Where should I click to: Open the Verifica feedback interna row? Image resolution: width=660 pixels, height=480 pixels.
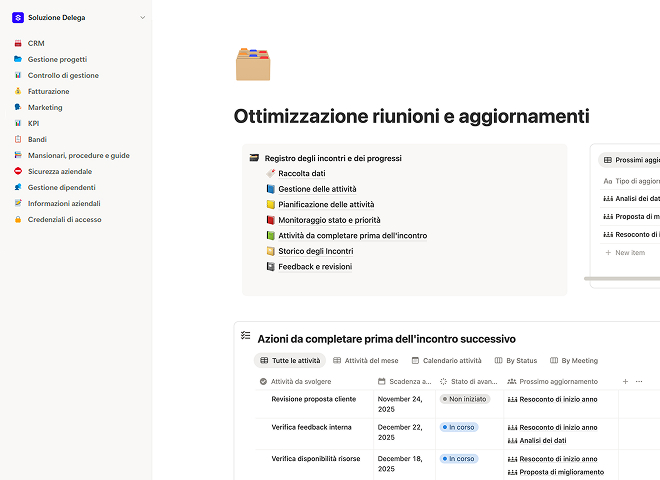coord(311,427)
